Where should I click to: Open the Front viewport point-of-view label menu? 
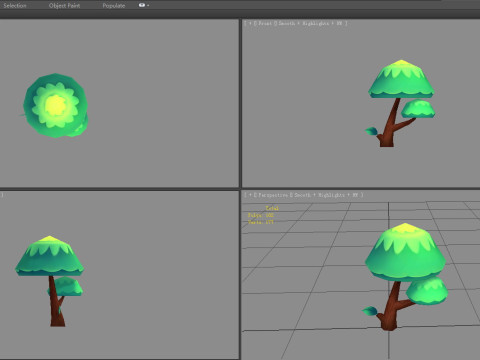click(x=265, y=23)
